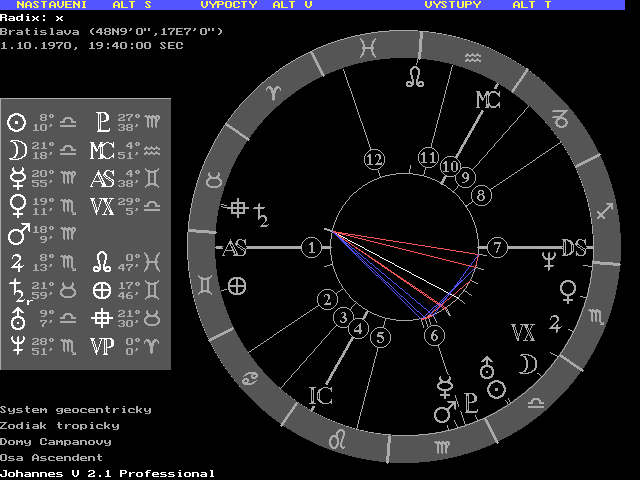This screenshot has height=480, width=640.
Task: Click the Moon symbol in planet table
Action: [x=16, y=150]
